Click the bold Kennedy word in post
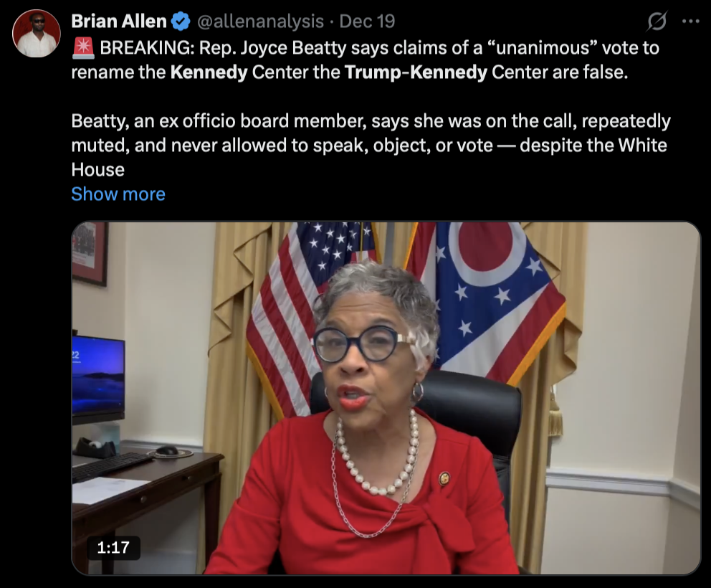The image size is (711, 588). tap(209, 72)
